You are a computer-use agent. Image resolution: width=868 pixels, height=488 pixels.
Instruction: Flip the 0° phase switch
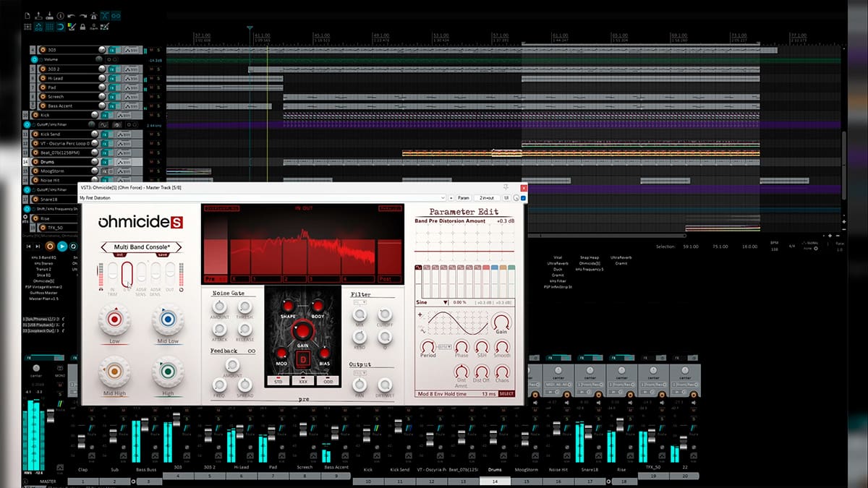point(127,274)
